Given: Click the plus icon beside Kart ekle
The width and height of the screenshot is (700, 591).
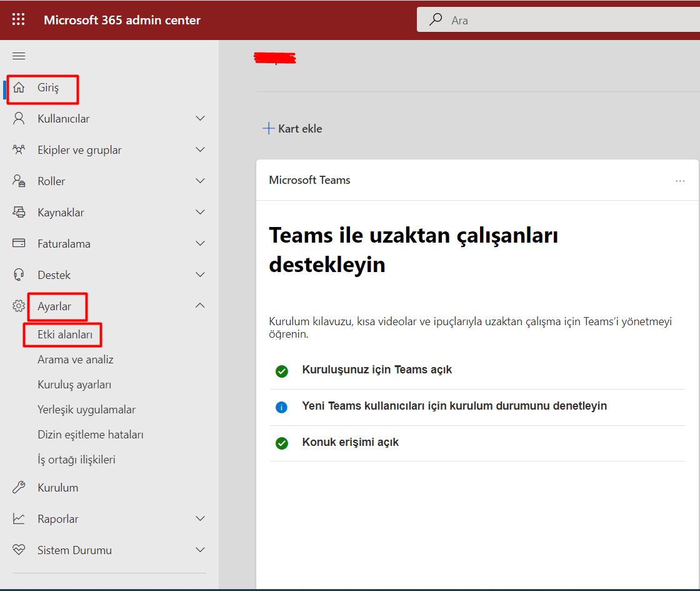Looking at the screenshot, I should point(268,128).
